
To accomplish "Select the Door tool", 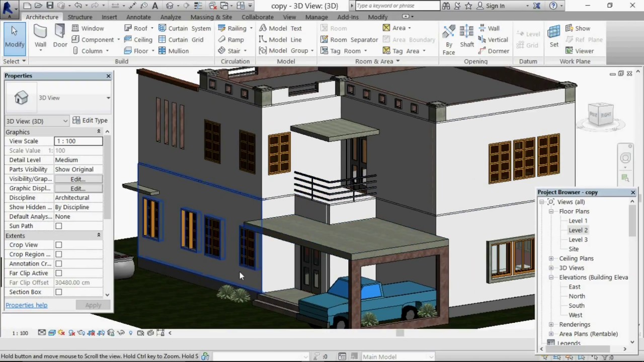I will click(x=60, y=36).
